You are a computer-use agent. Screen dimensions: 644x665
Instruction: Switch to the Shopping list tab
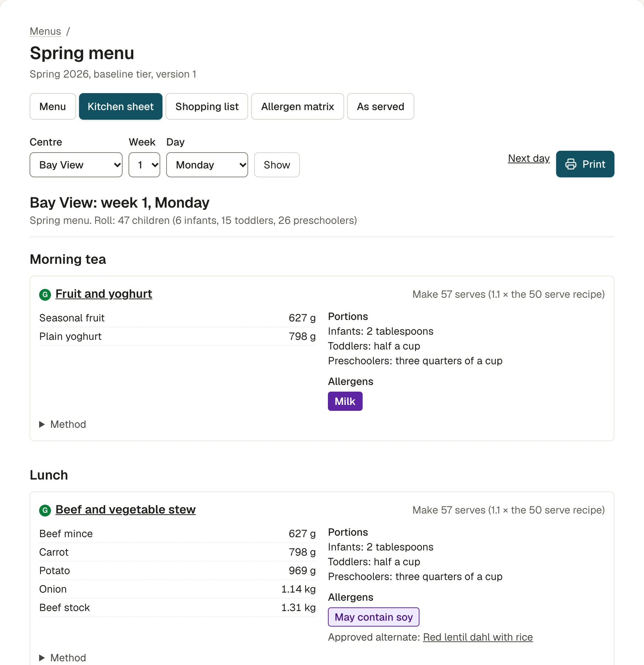[x=207, y=106]
